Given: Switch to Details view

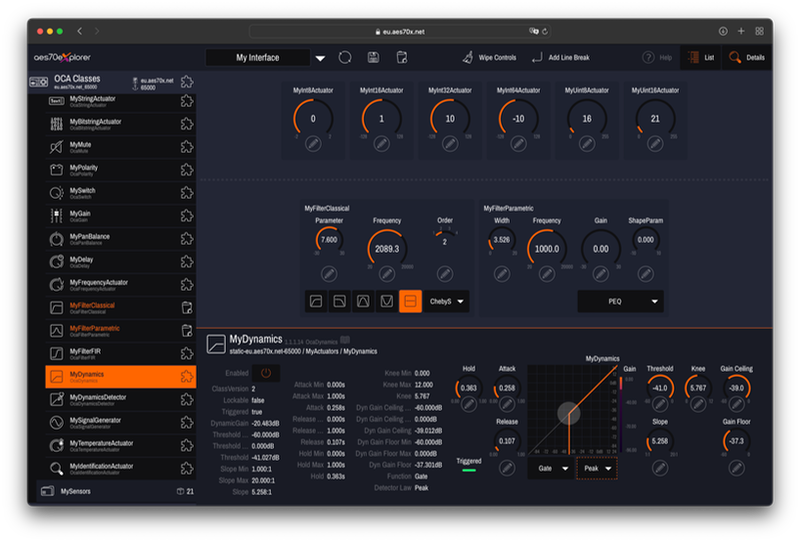Looking at the screenshot, I should (747, 58).
